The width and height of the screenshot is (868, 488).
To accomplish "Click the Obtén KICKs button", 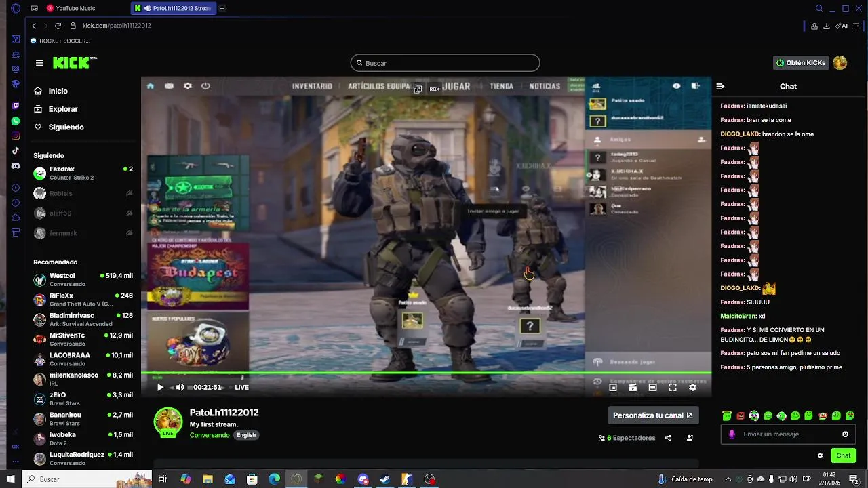I will [x=802, y=63].
